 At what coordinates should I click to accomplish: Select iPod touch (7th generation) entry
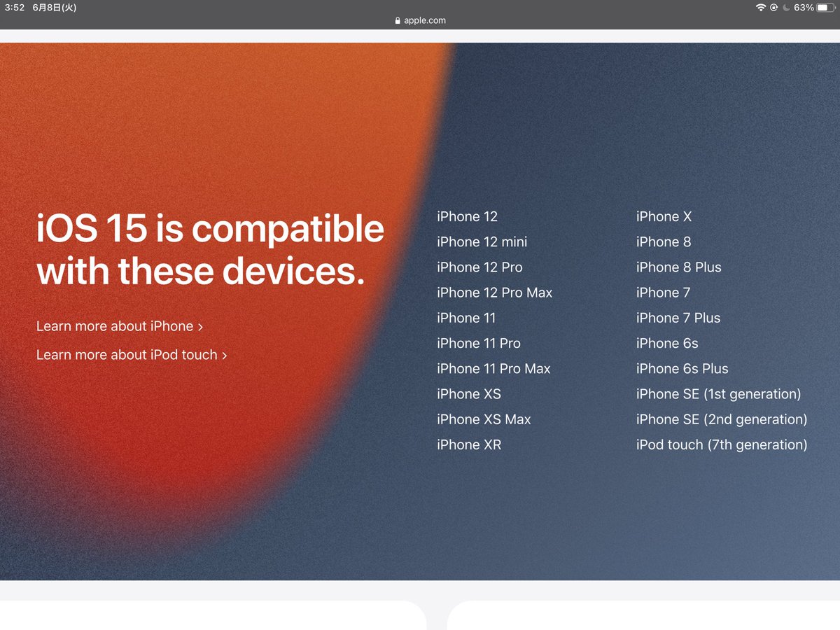point(722,444)
